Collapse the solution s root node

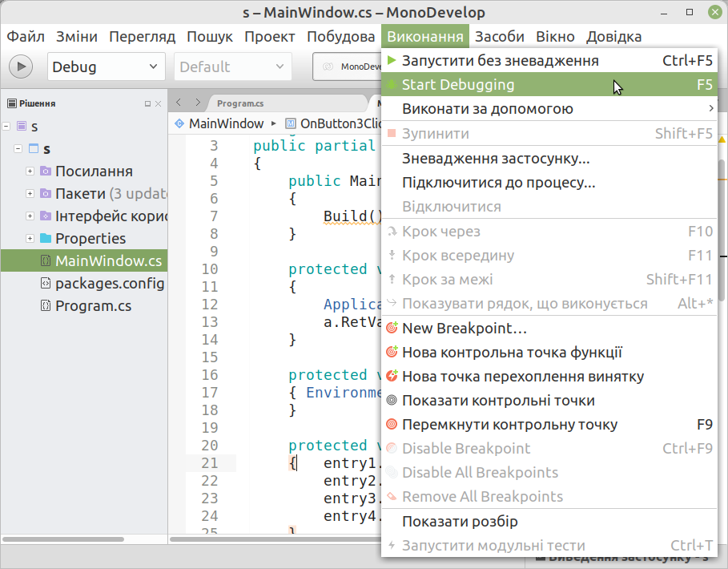[x=6, y=126]
